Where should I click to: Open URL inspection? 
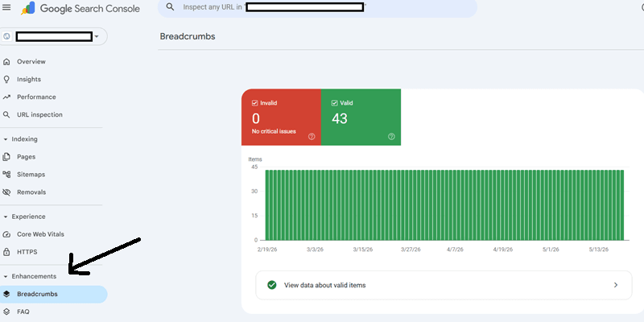coord(39,114)
